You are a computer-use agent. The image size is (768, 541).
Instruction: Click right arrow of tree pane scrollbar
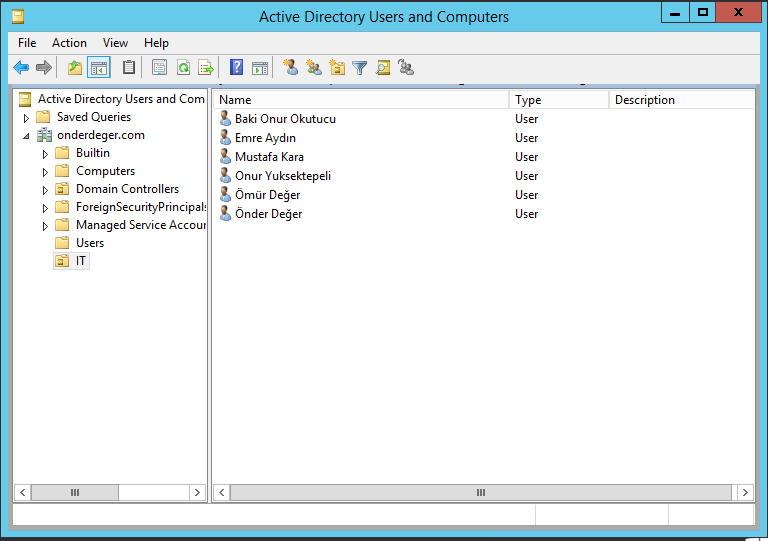point(197,493)
